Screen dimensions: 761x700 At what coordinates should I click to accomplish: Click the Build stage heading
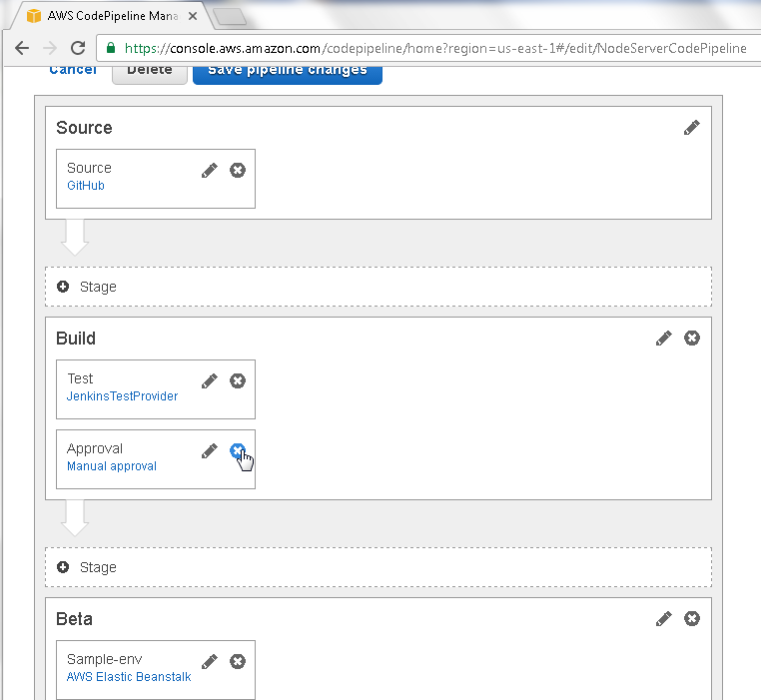76,339
